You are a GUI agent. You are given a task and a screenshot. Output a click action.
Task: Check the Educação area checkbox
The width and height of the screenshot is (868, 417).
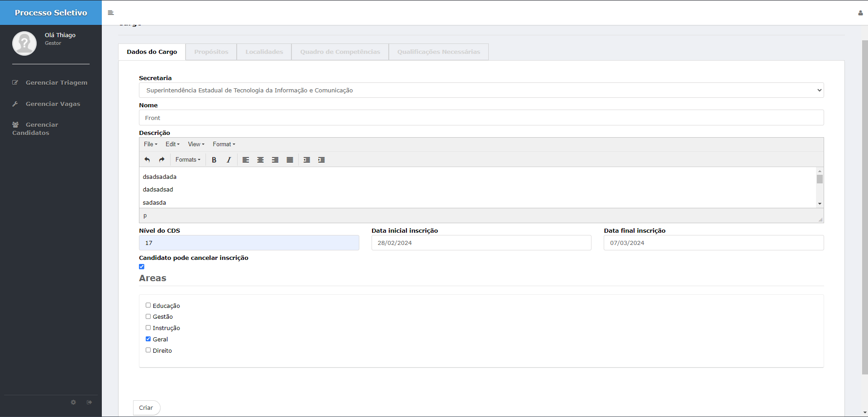tap(148, 305)
